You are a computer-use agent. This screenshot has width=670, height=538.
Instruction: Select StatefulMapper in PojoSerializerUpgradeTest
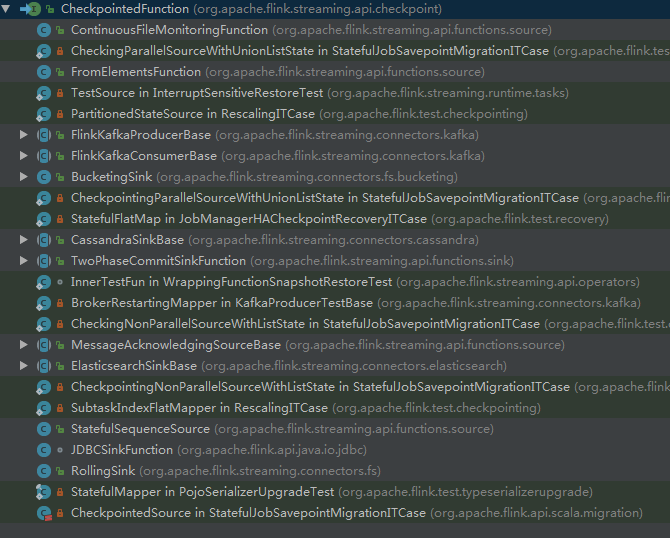point(335,491)
